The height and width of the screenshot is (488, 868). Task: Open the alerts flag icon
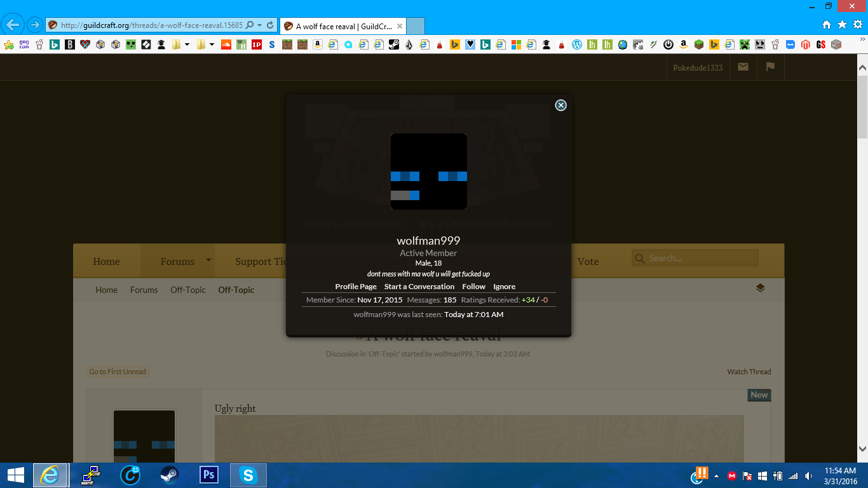pos(770,67)
